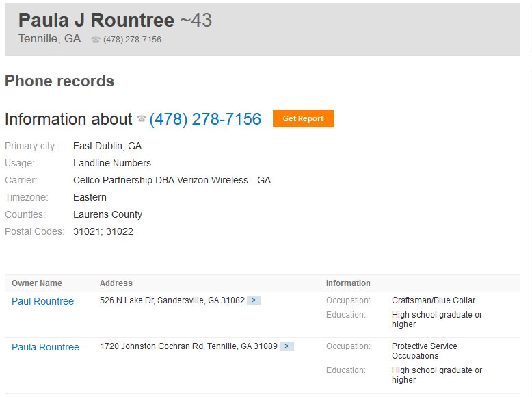This screenshot has width=532, height=397.
Task: Click address 526 N Lake Dr, Sandersville
Action: 172,300
